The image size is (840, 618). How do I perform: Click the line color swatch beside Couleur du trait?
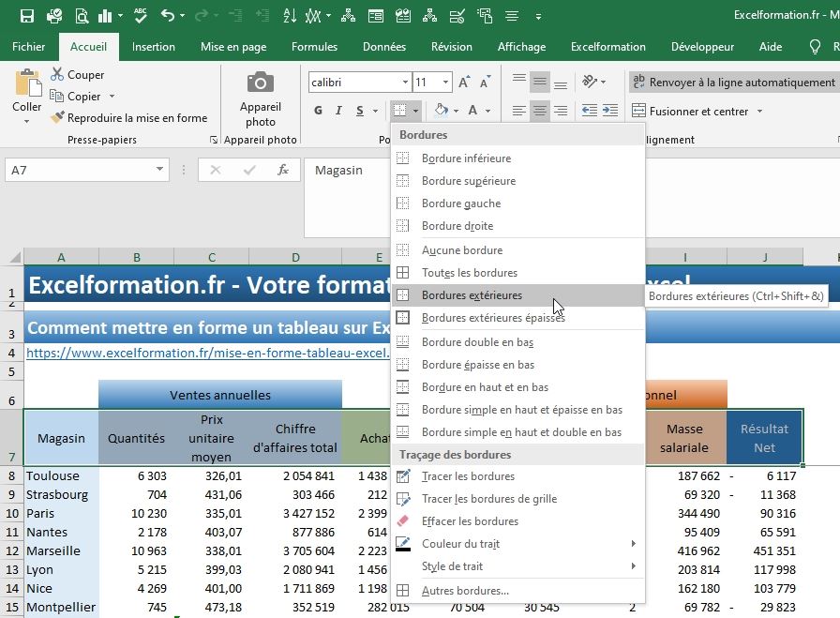click(403, 544)
